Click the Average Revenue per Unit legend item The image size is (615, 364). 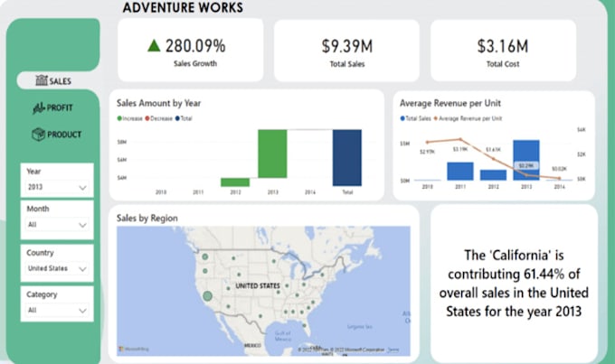pos(468,118)
